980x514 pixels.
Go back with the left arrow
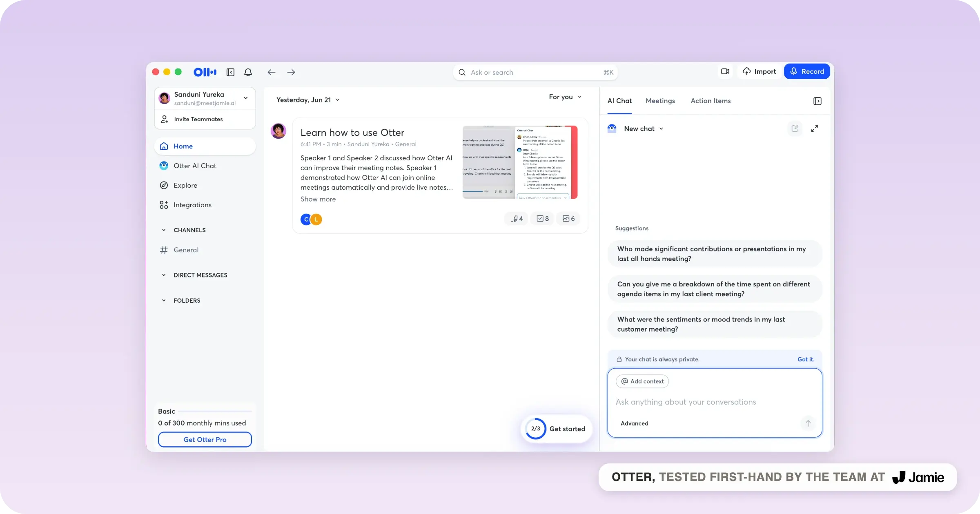pyautogui.click(x=272, y=72)
